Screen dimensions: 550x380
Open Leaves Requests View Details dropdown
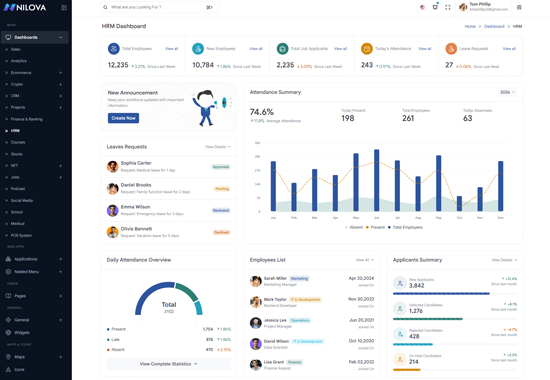[218, 147]
